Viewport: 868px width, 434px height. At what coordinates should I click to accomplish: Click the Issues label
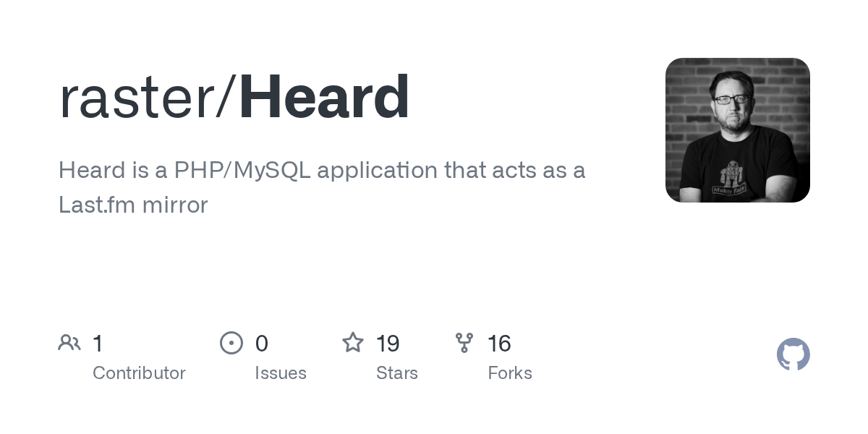point(281,373)
